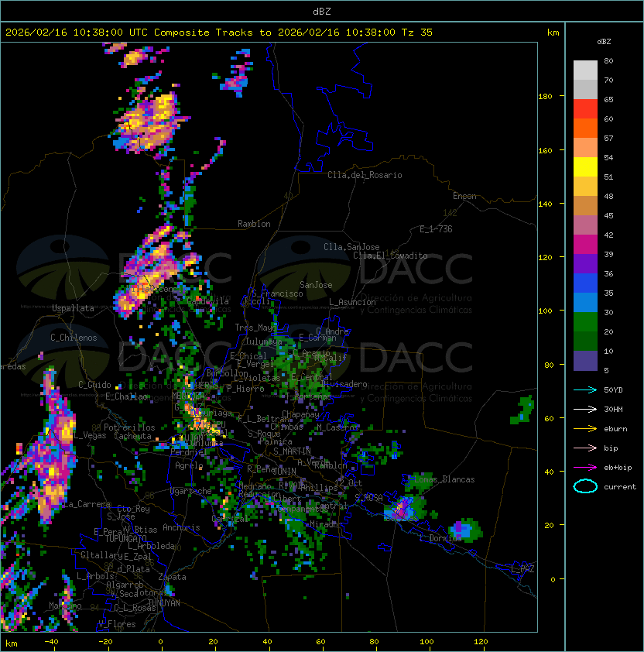Click the '160' tick on vertical km axis

pyautogui.click(x=545, y=150)
